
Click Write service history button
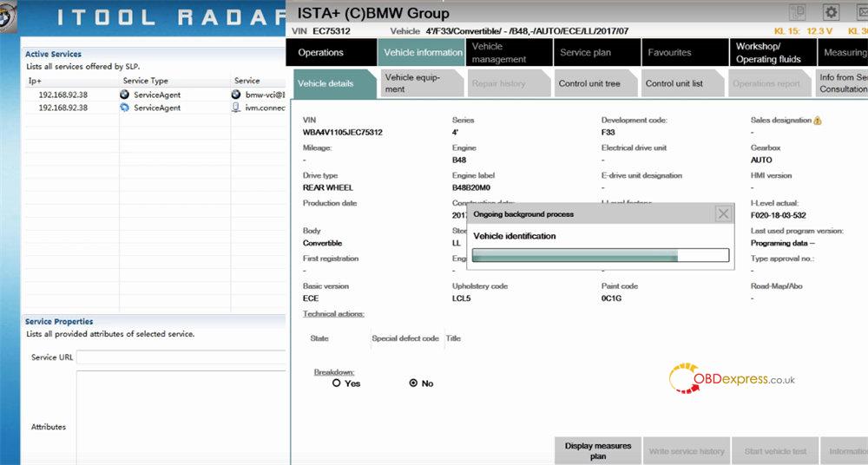[687, 450]
